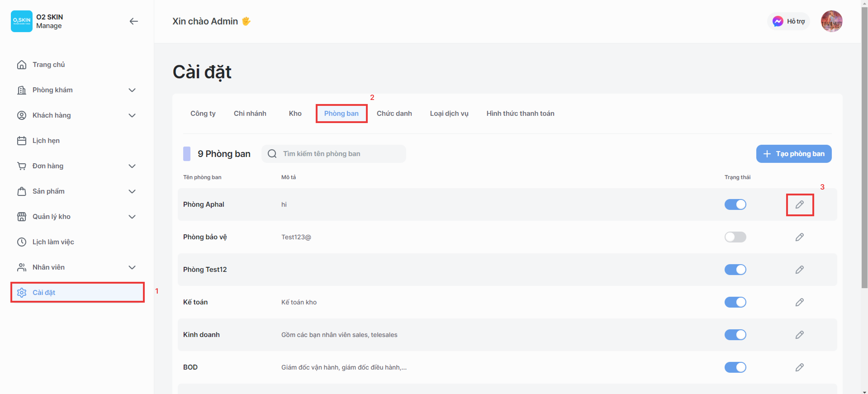Click the back arrow to collapse the sidebar
868x394 pixels.
[x=134, y=21]
